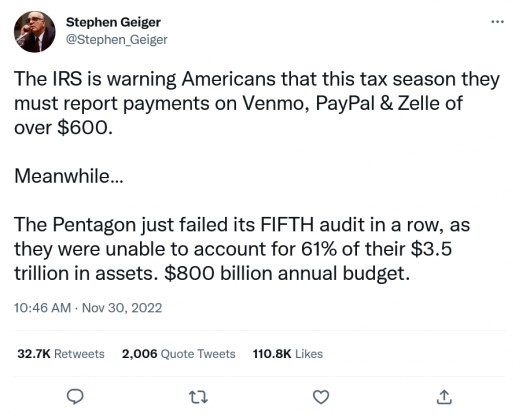Visit the @Stephen_Geiger handle link
This screenshot has width=519, height=417.
coord(117,40)
